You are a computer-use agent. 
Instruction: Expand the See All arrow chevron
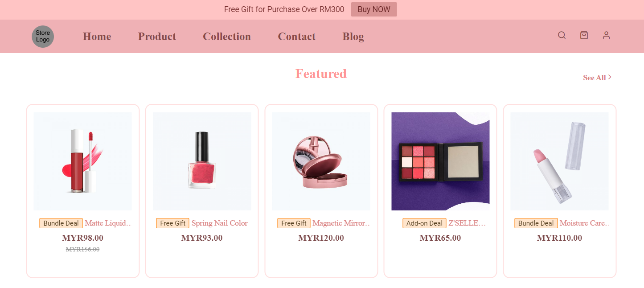click(x=610, y=77)
